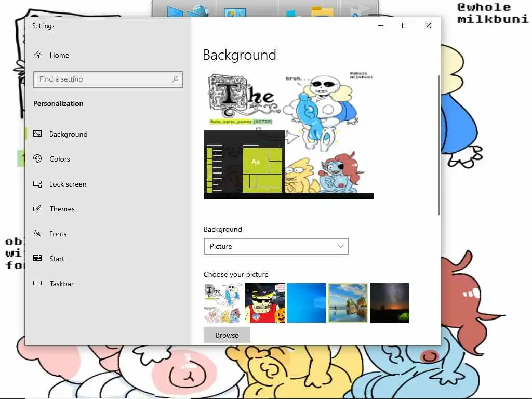Image resolution: width=532 pixels, height=399 pixels.
Task: Click the Choose your picture label
Action: [x=236, y=274]
